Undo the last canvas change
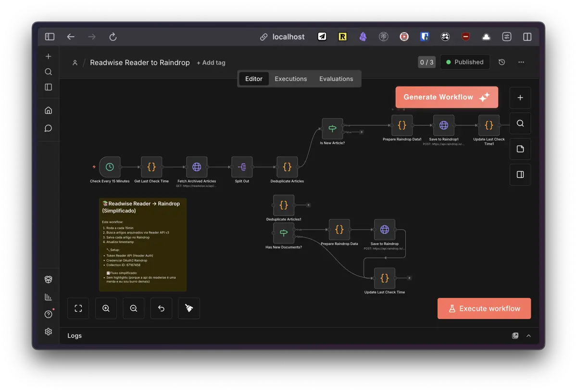This screenshot has width=577, height=392. coord(161,308)
